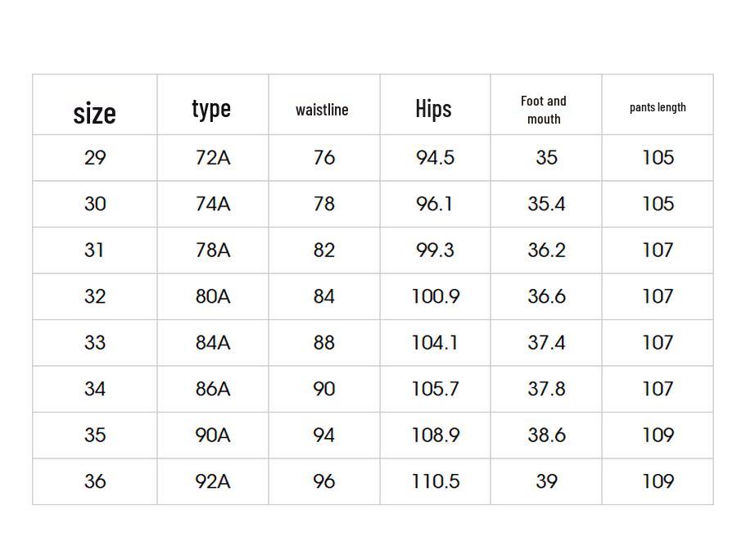This screenshot has height=560, width=746.
Task: Select the foot and mouth value 37.8
Action: point(546,389)
